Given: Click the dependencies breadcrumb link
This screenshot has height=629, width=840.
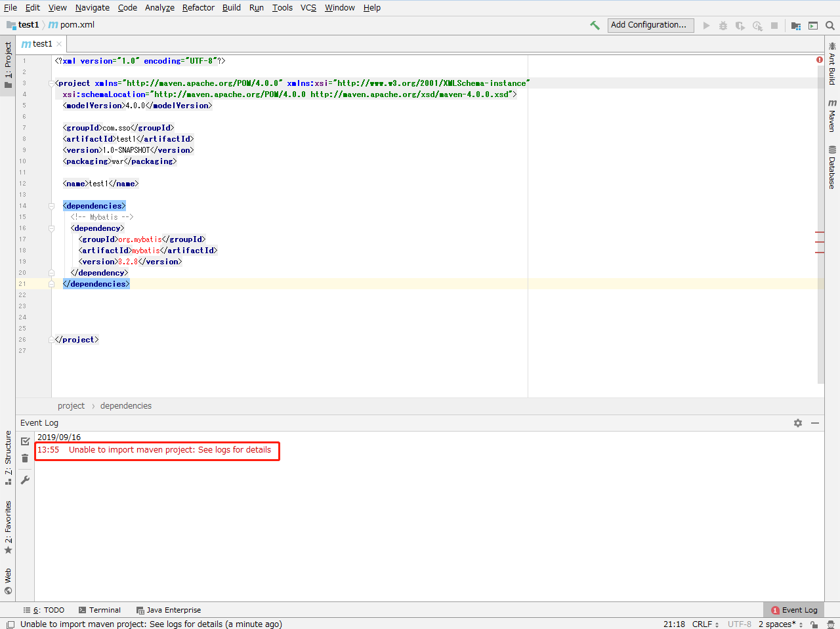Looking at the screenshot, I should coord(125,405).
